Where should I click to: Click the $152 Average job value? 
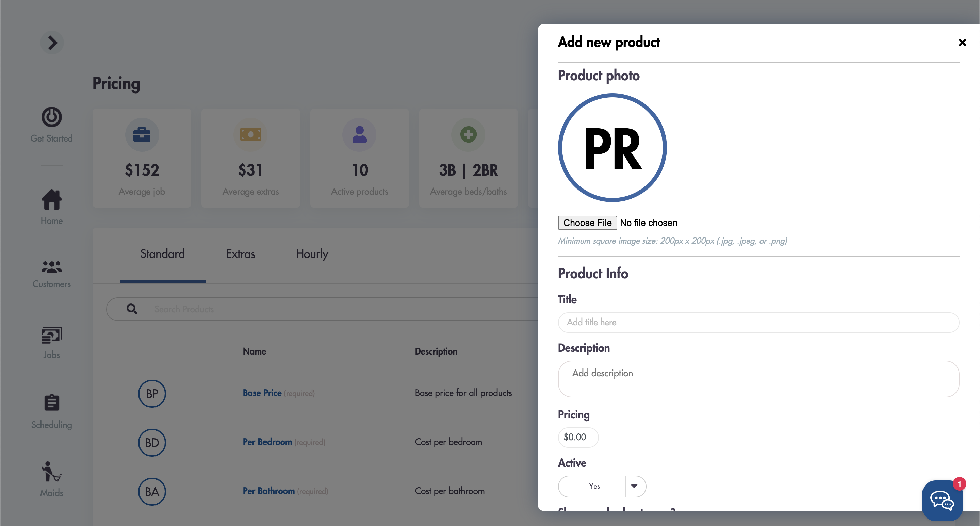click(x=142, y=170)
